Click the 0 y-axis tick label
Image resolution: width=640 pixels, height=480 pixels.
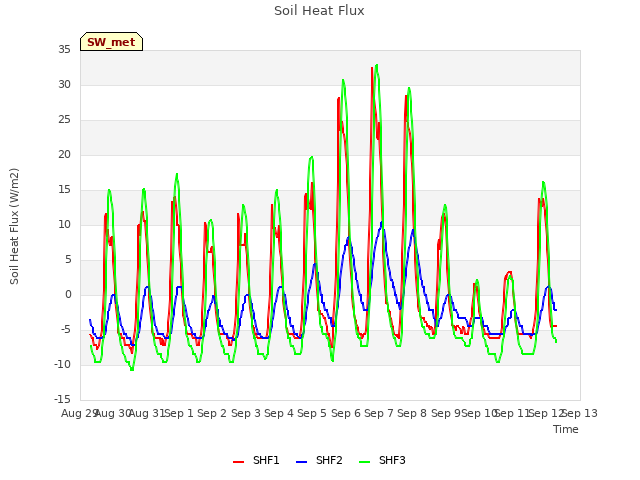click(x=68, y=295)
